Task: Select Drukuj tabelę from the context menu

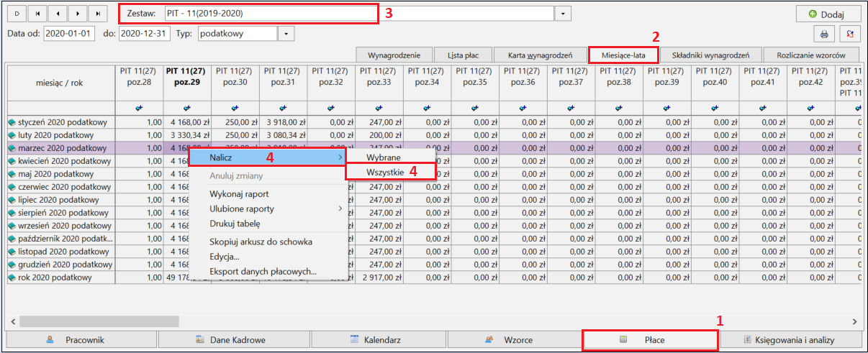Action: pyautogui.click(x=268, y=224)
